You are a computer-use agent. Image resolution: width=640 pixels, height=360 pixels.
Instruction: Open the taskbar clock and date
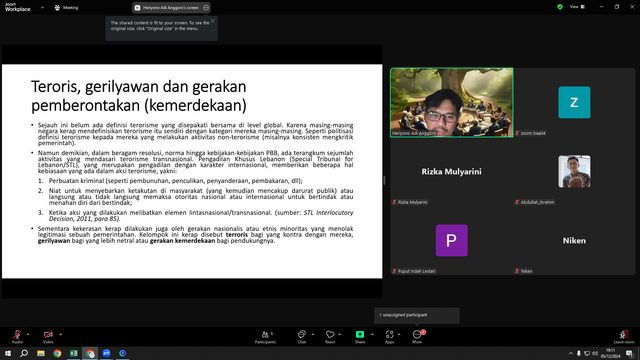(611, 353)
